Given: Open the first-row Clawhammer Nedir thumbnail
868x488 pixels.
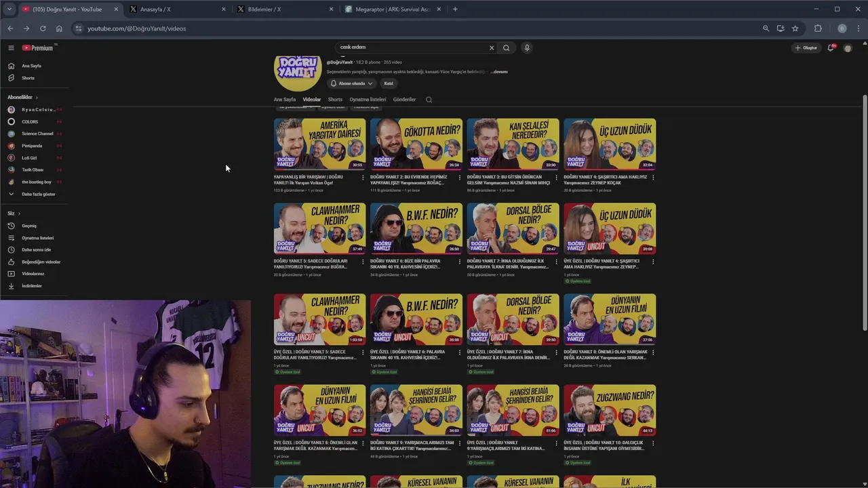Looking at the screenshot, I should coord(319,228).
